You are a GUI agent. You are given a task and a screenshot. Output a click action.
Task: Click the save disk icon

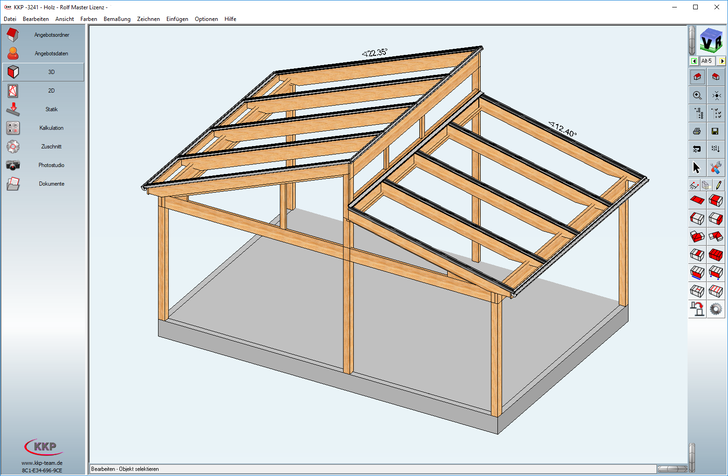click(x=716, y=131)
